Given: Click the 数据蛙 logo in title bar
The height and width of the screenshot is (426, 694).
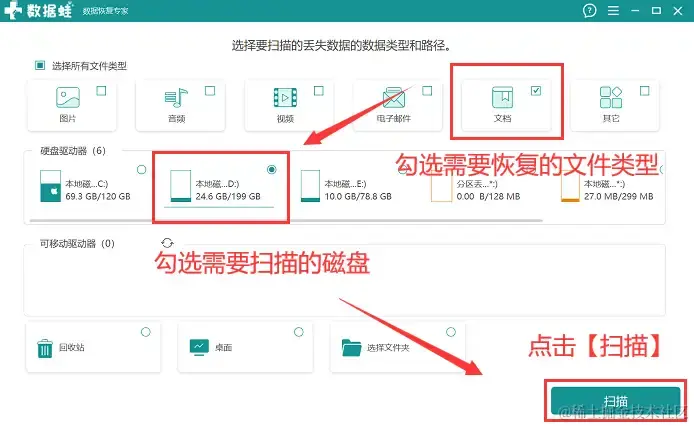Looking at the screenshot, I should coord(38,11).
